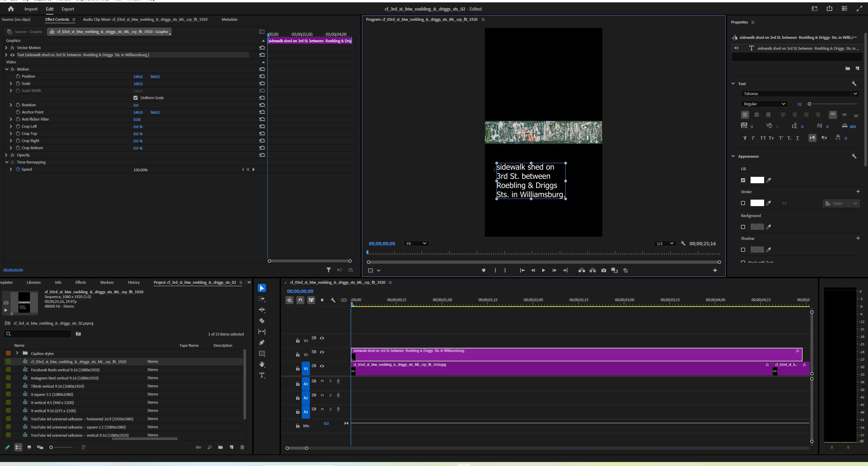Open the Tahoma font dropdown
Viewport: 868px width, 466px height.
(855, 94)
